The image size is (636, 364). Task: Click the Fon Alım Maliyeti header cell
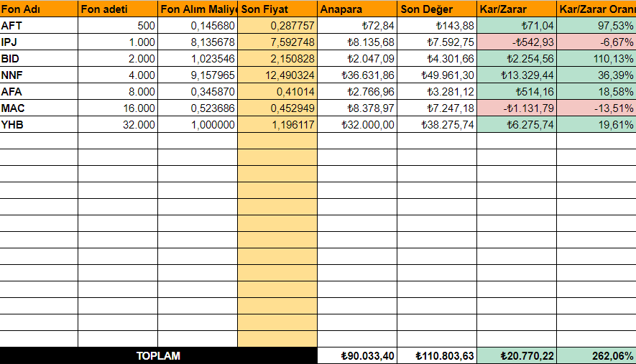point(198,9)
